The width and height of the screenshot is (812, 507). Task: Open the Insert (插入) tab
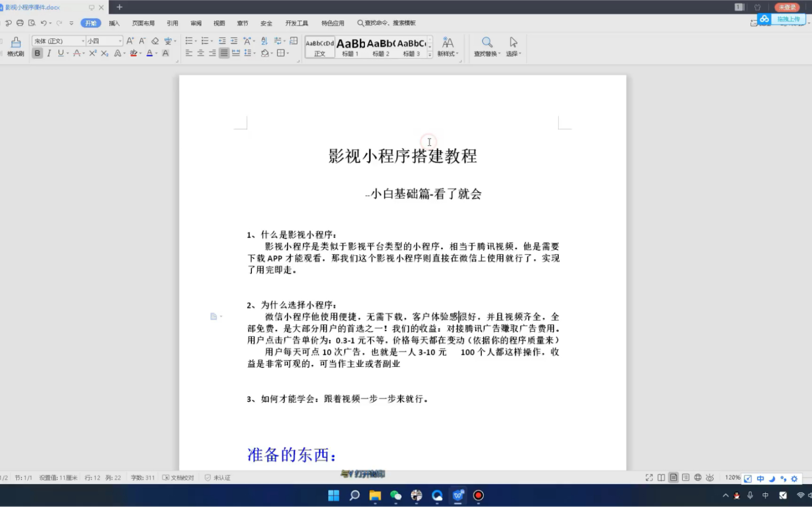point(114,23)
